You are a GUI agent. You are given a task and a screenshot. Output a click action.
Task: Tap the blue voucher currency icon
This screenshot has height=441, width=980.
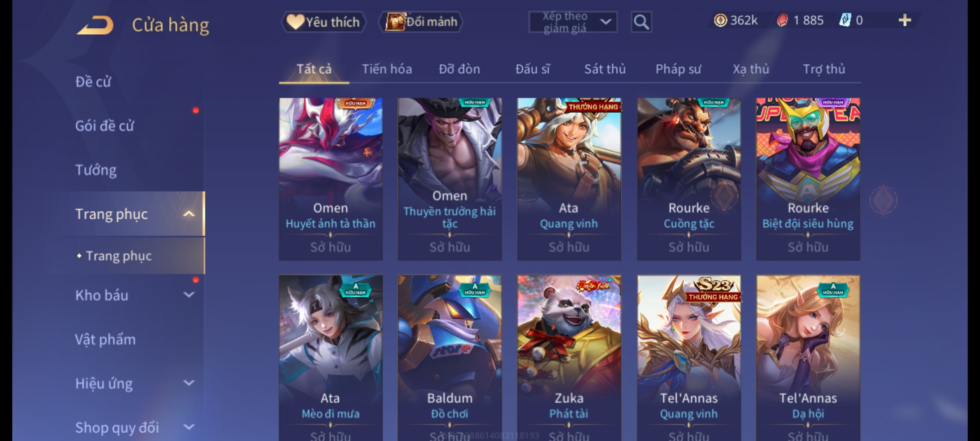click(845, 20)
